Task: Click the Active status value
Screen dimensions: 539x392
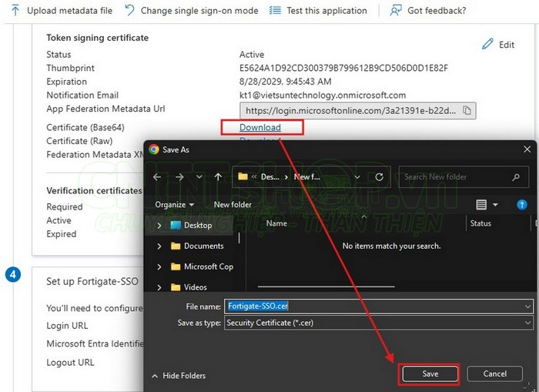Action: 252,55
